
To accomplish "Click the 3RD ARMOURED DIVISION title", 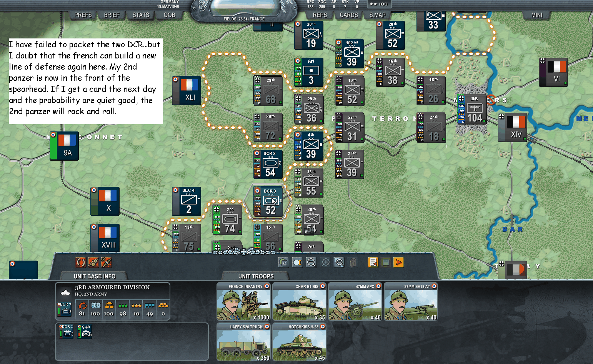I will pyautogui.click(x=112, y=287).
